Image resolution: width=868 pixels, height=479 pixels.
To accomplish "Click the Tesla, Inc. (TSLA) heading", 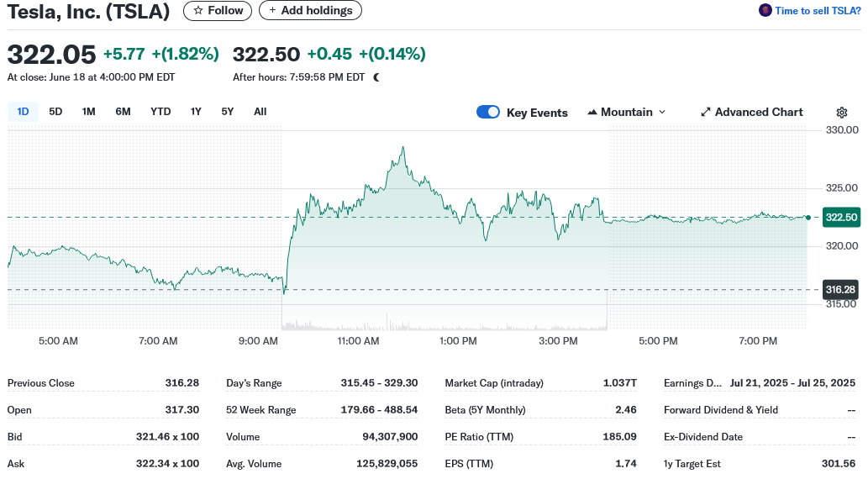I will coord(88,11).
